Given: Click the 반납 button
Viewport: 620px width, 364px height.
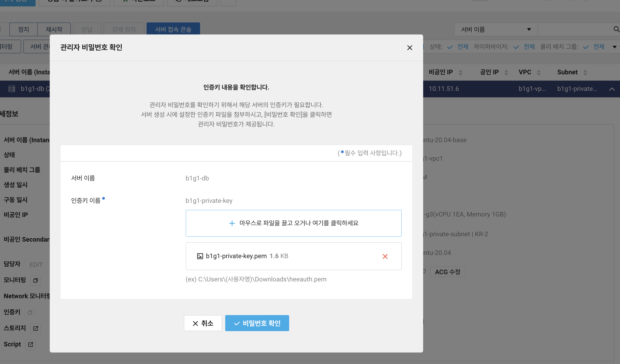Looking at the screenshot, I should [x=87, y=29].
